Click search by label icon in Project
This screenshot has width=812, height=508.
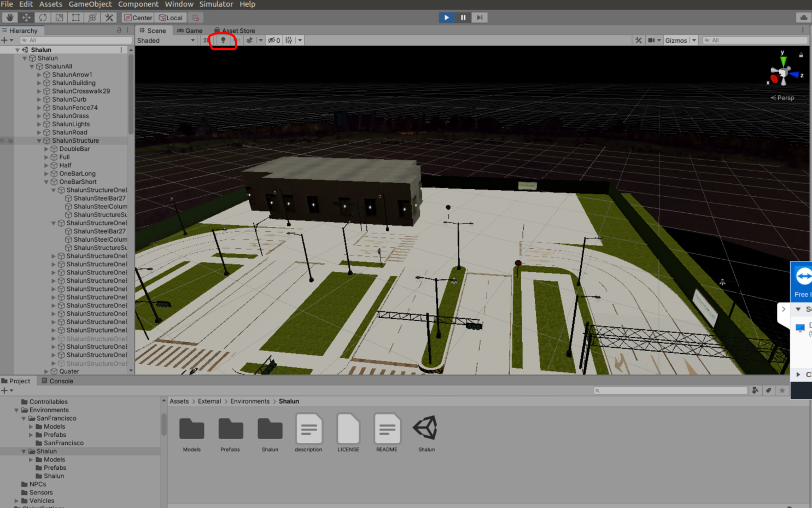click(x=769, y=390)
